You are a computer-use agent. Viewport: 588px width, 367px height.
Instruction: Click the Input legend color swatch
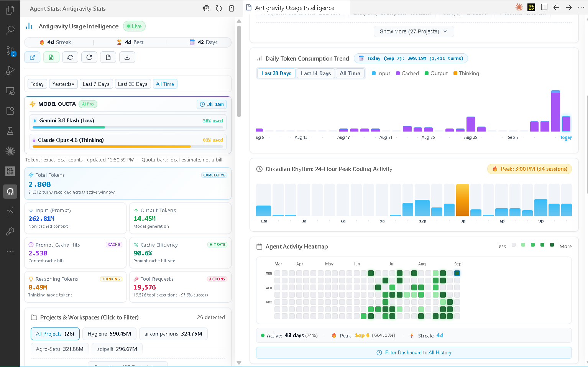tap(374, 73)
